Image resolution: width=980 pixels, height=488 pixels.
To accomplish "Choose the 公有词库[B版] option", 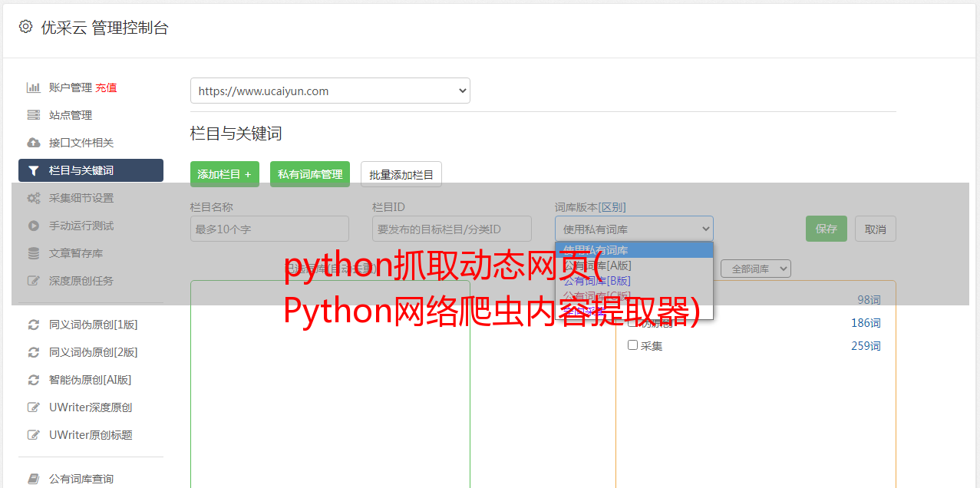I will tap(634, 281).
